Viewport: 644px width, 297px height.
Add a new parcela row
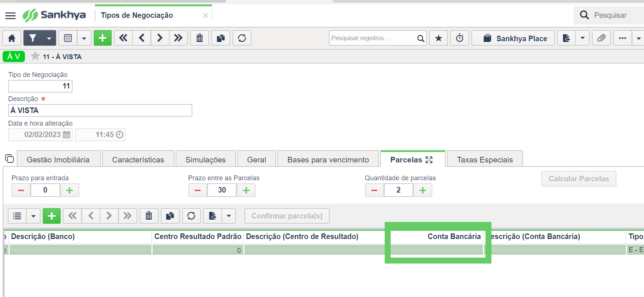(x=52, y=216)
